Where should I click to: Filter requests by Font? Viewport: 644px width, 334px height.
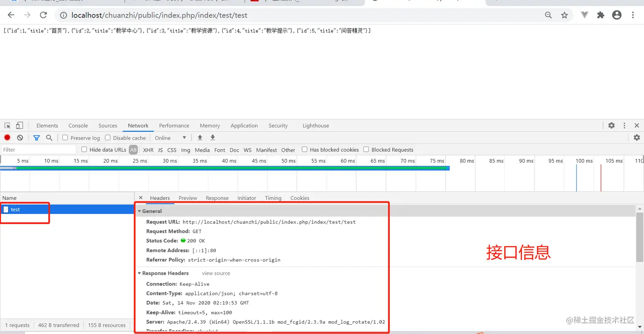click(x=220, y=150)
